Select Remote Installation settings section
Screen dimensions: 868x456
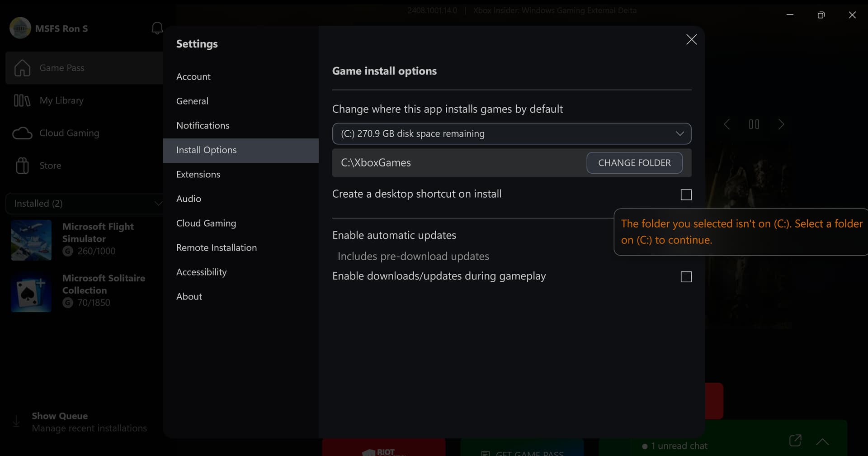pos(241,248)
